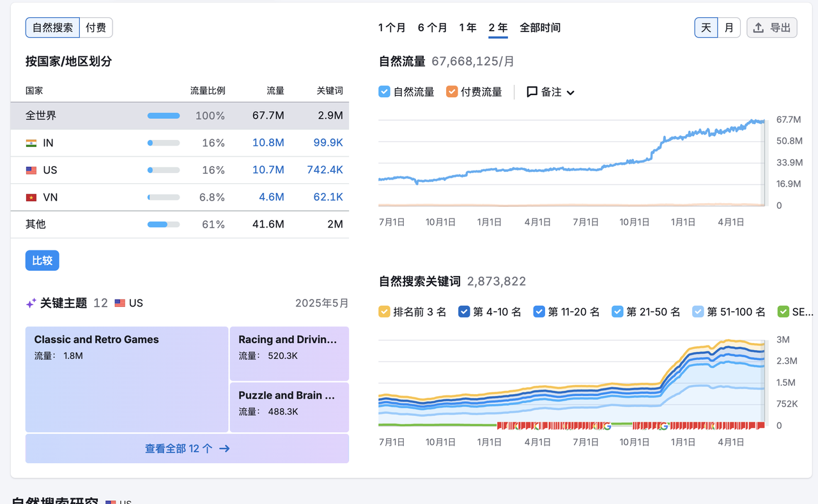
Task: Click the sparkle icon beside 关键主题
Action: click(31, 303)
